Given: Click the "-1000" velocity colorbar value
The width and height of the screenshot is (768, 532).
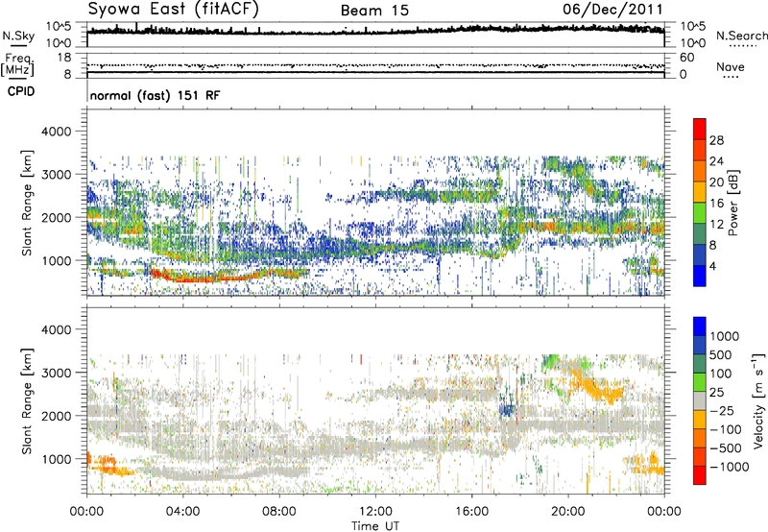Looking at the screenshot, I should 730,467.
